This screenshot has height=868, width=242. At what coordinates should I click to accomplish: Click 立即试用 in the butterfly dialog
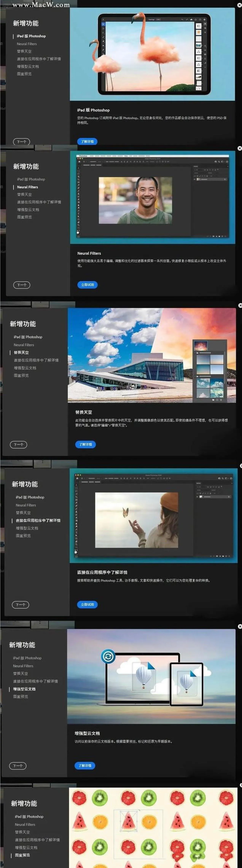(87, 605)
